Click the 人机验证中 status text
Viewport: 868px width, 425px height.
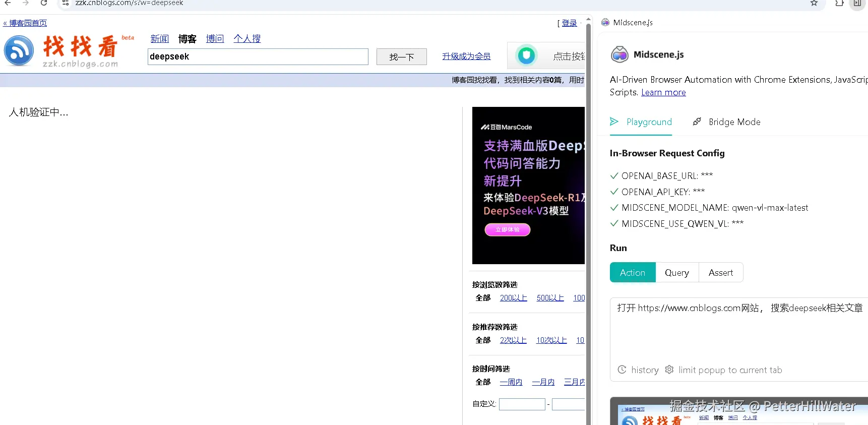click(38, 112)
